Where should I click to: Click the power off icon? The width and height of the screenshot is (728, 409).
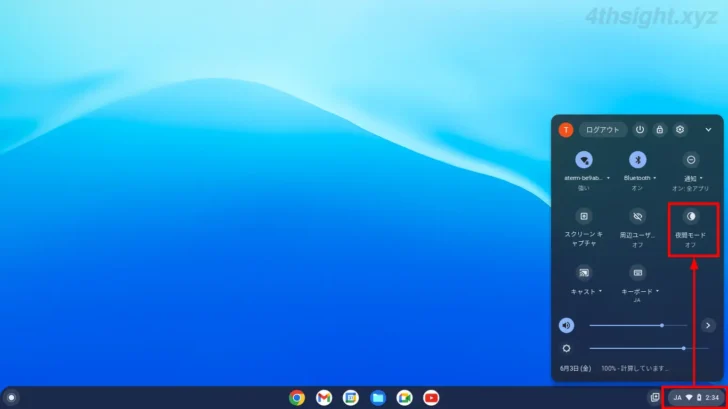(x=640, y=130)
